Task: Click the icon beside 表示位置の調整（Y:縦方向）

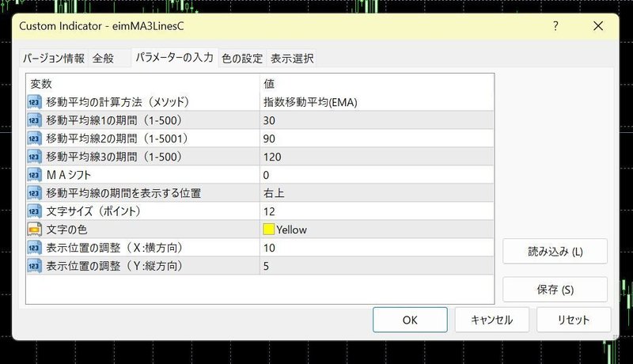Action: [x=34, y=266]
